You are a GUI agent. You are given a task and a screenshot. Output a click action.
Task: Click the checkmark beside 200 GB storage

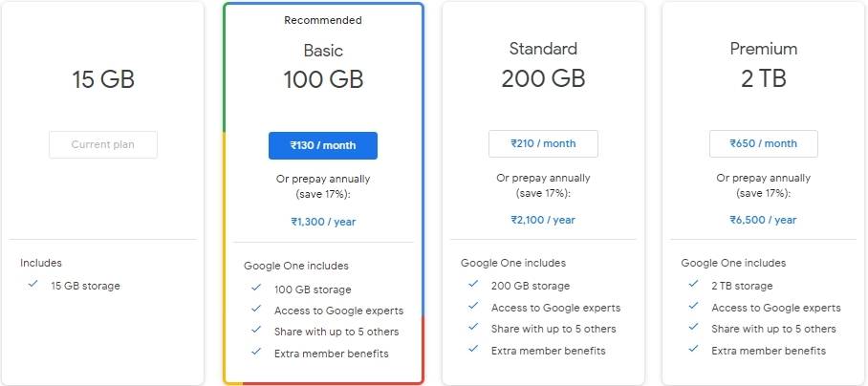pyautogui.click(x=473, y=285)
